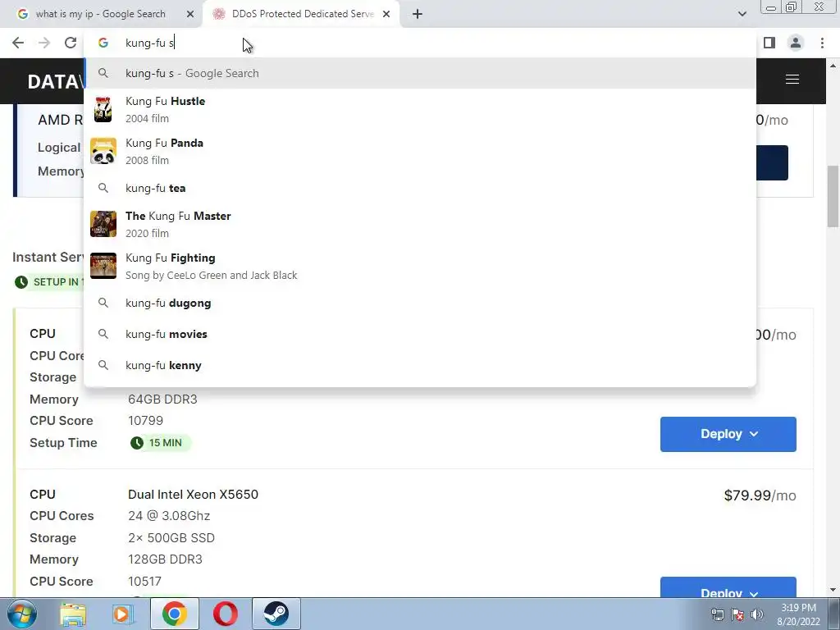The image size is (840, 630).
Task: Open Steam from the taskbar
Action: point(276,614)
